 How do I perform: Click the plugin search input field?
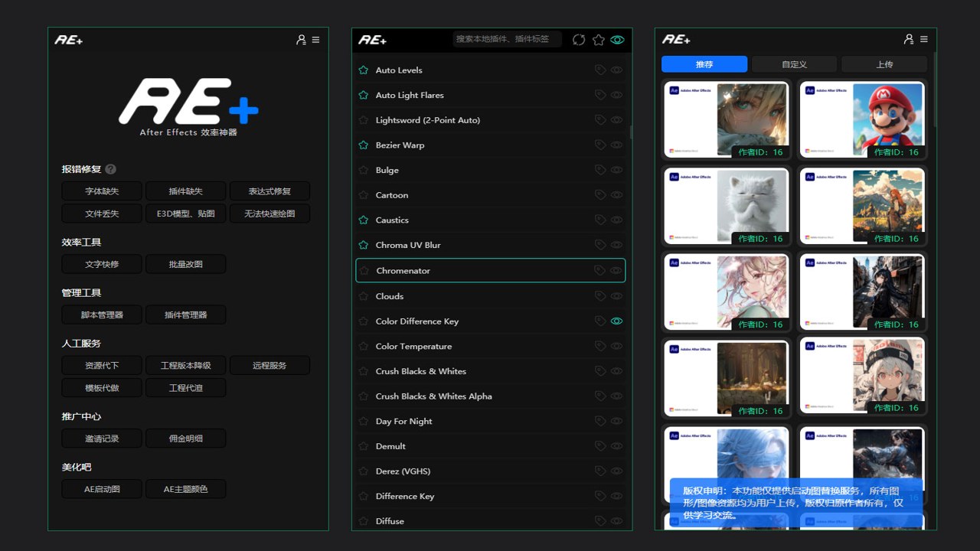508,39
